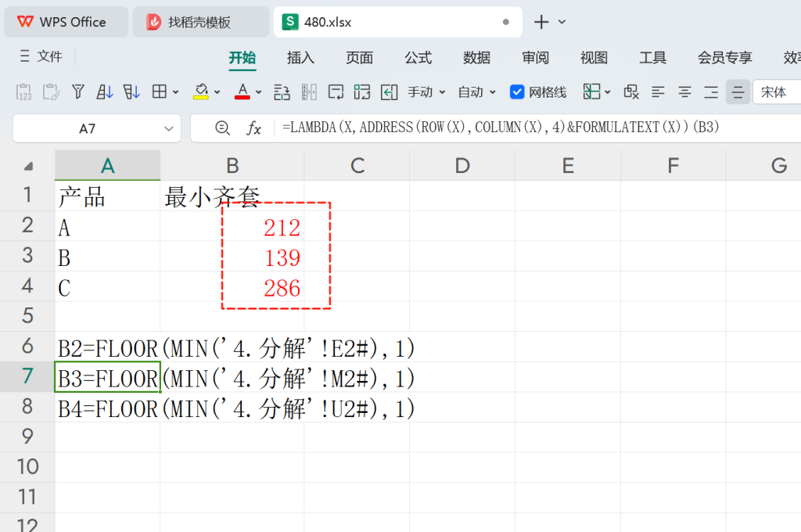Select row 5 header

[x=27, y=316]
